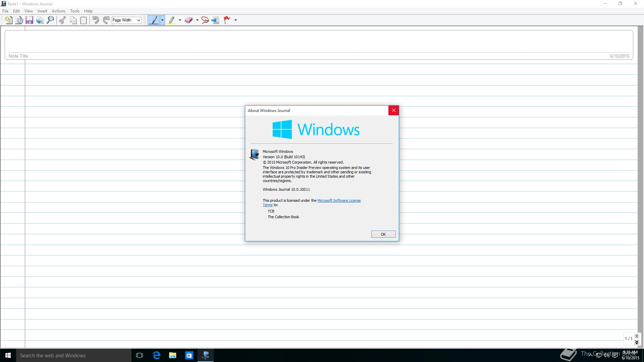
Task: Click the Windows Journal taskbar button
Action: point(206,355)
